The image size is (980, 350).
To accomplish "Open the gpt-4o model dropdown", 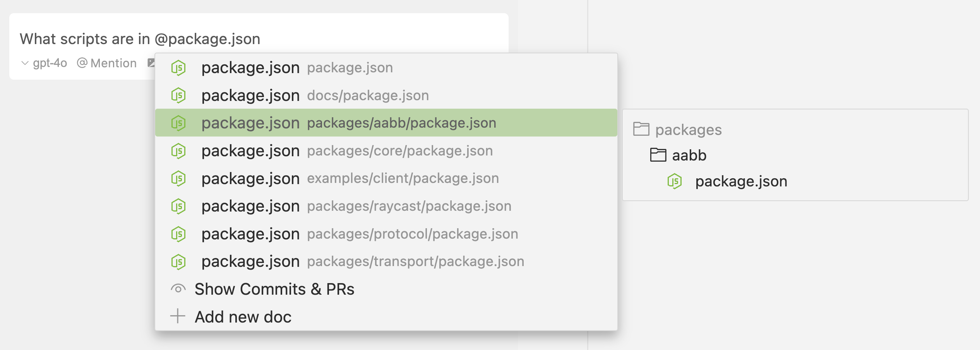I will (50, 63).
